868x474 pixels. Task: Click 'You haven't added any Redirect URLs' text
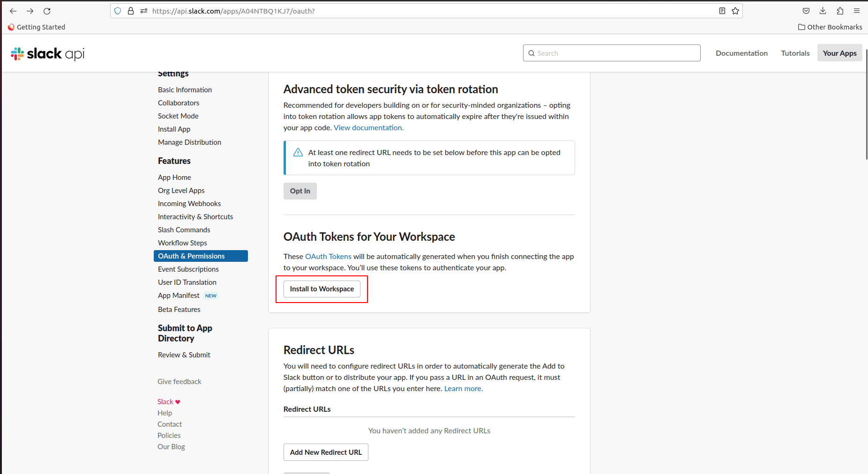coord(429,431)
